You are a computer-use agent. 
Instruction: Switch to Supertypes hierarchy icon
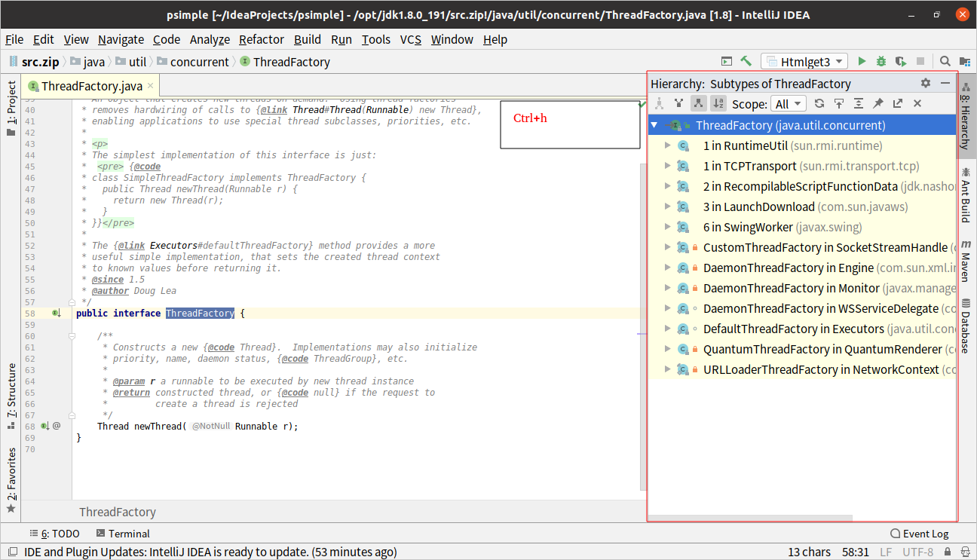point(678,104)
